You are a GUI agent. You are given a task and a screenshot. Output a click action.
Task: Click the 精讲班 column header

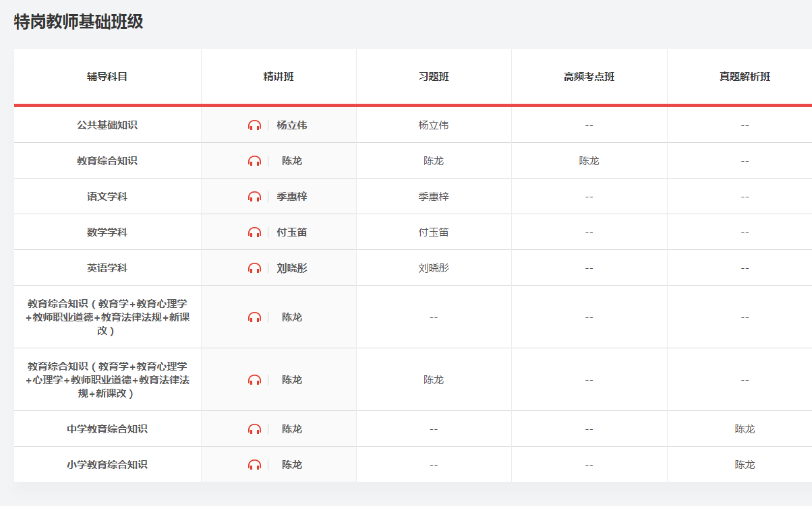279,77
